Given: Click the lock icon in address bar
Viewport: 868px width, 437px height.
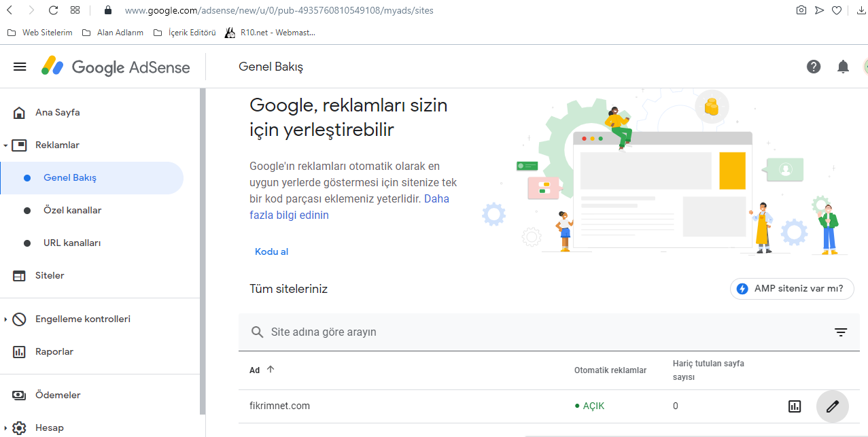Looking at the screenshot, I should (x=107, y=10).
